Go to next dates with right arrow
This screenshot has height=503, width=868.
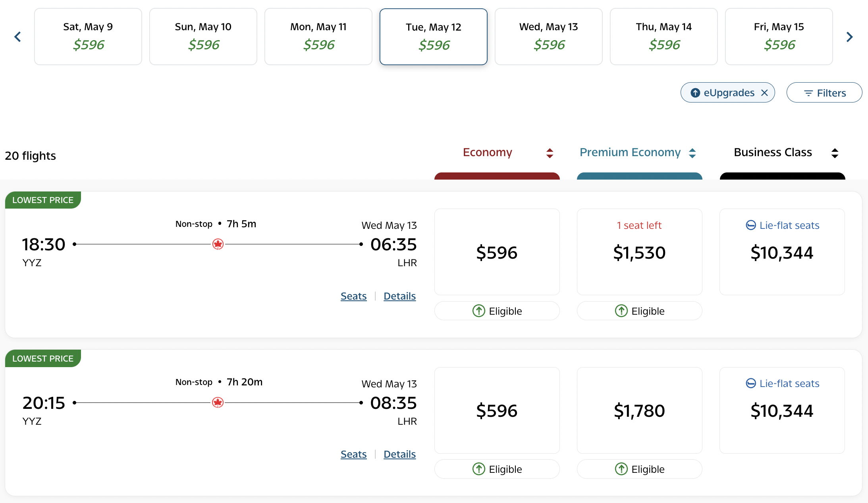pyautogui.click(x=849, y=37)
